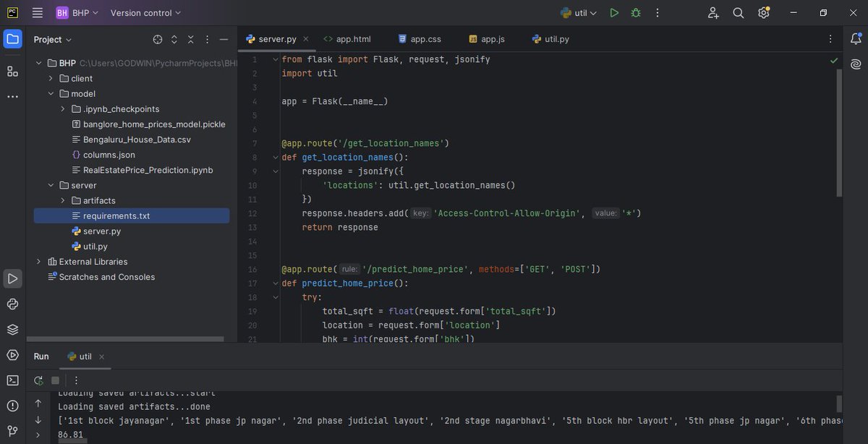Open the Project tool window icon
The width and height of the screenshot is (868, 444).
[x=12, y=39]
